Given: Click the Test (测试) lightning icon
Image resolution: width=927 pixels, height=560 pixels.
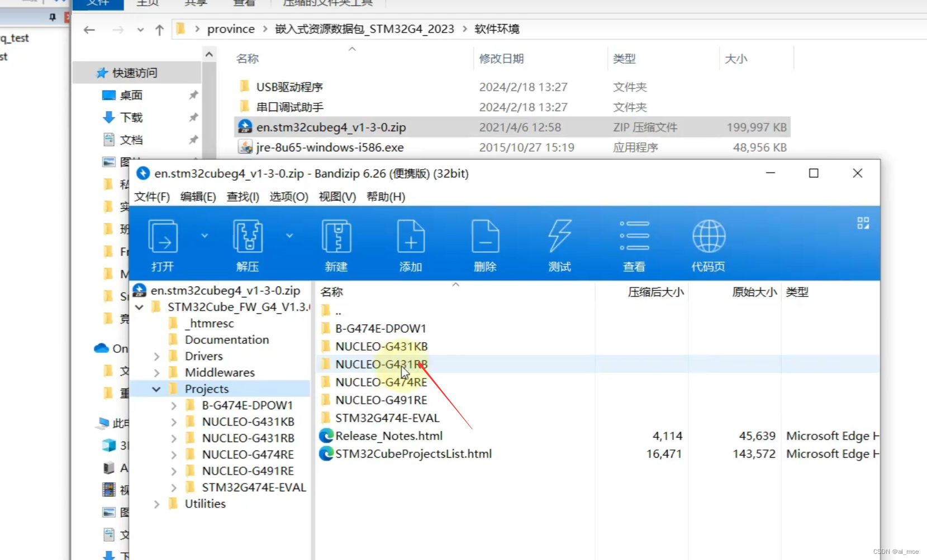Looking at the screenshot, I should pyautogui.click(x=559, y=236).
